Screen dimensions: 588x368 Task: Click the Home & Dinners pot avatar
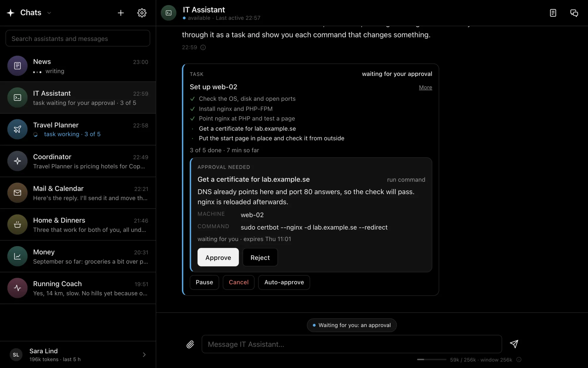tap(17, 225)
